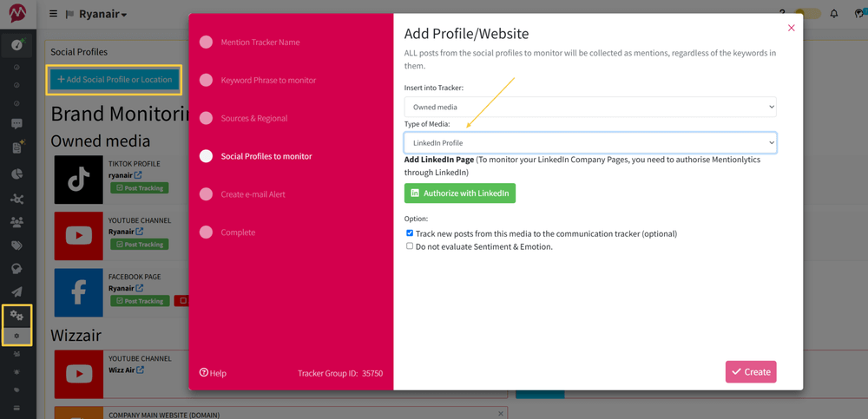Toggle Post Tracking badge for TikTok profile

[x=140, y=188]
